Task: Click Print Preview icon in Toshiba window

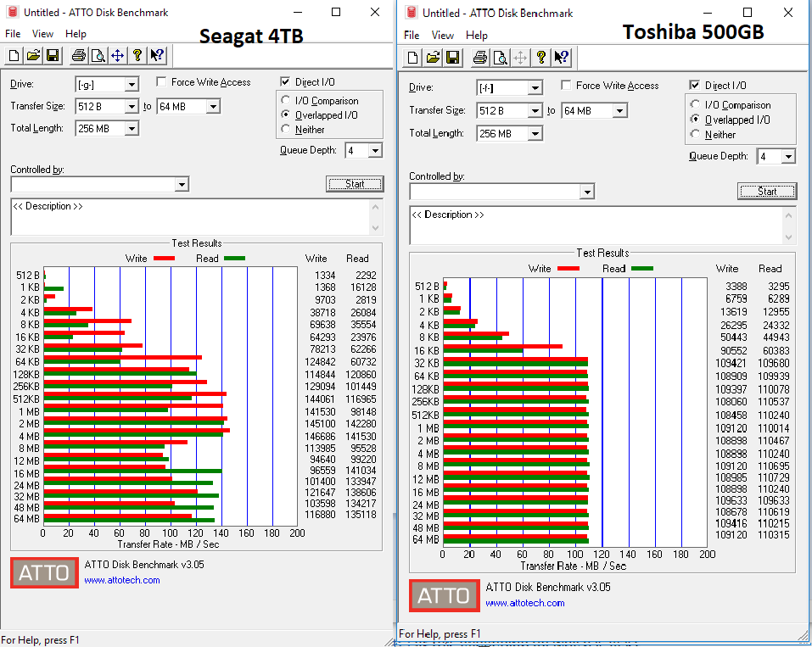Action: pyautogui.click(x=501, y=58)
